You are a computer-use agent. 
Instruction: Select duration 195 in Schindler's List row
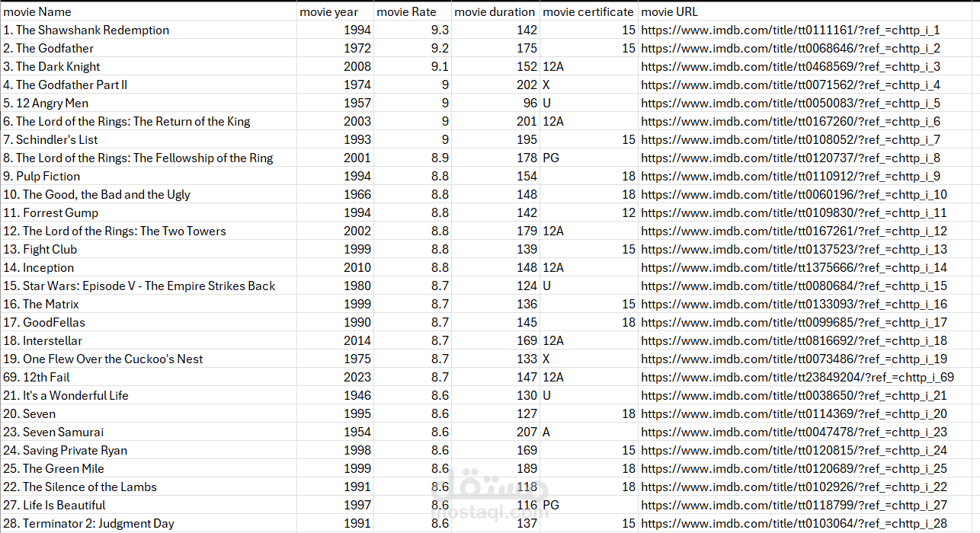tap(495, 139)
